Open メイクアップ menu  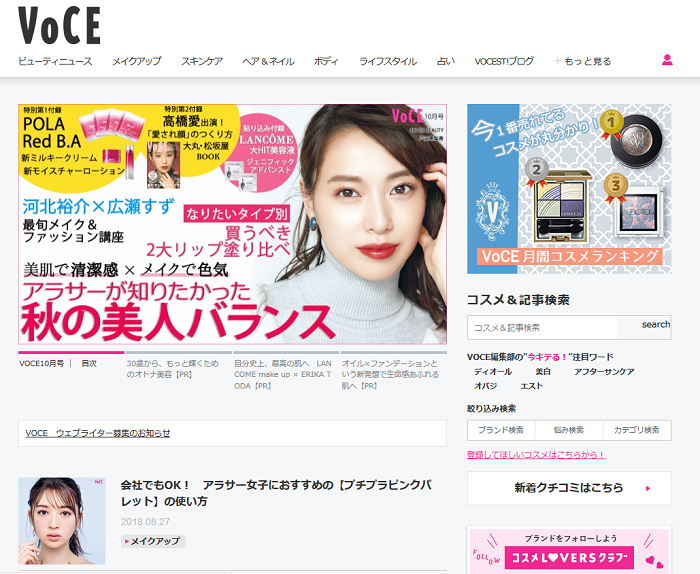click(137, 61)
